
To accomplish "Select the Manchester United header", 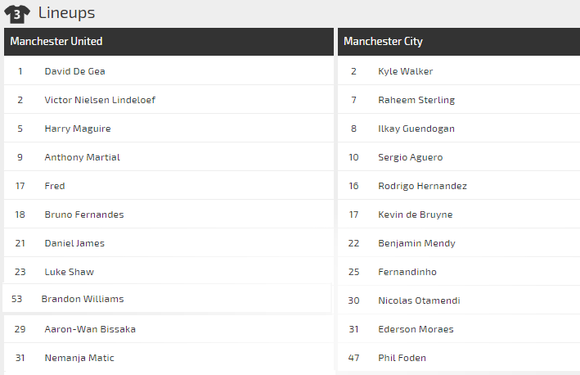I will pyautogui.click(x=169, y=41).
